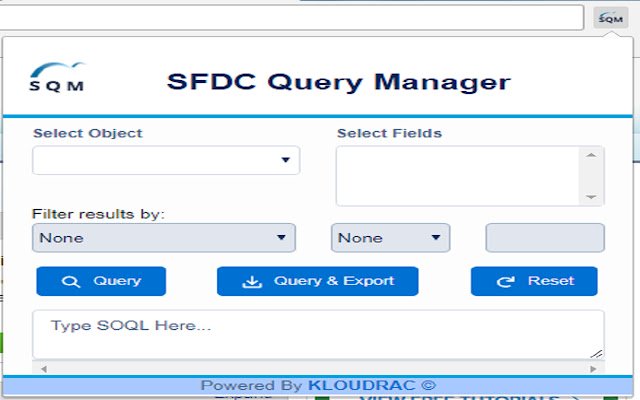
Task: Click the SQM extension icon in browser toolbar
Action: (x=610, y=18)
